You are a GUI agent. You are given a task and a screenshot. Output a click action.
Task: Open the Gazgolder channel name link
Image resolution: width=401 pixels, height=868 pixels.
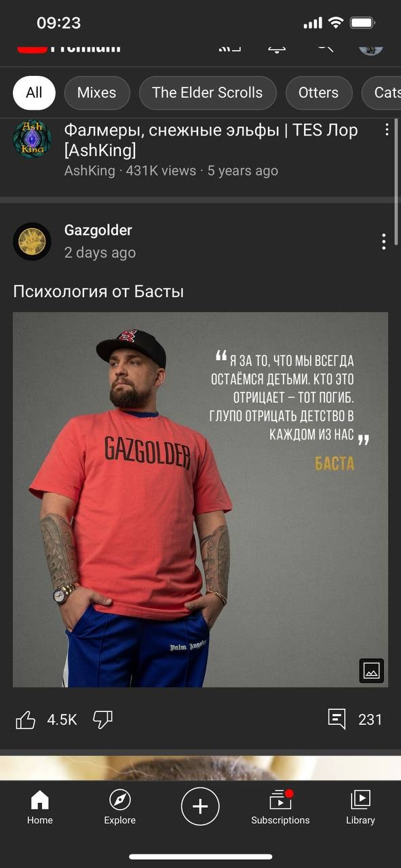pos(98,231)
